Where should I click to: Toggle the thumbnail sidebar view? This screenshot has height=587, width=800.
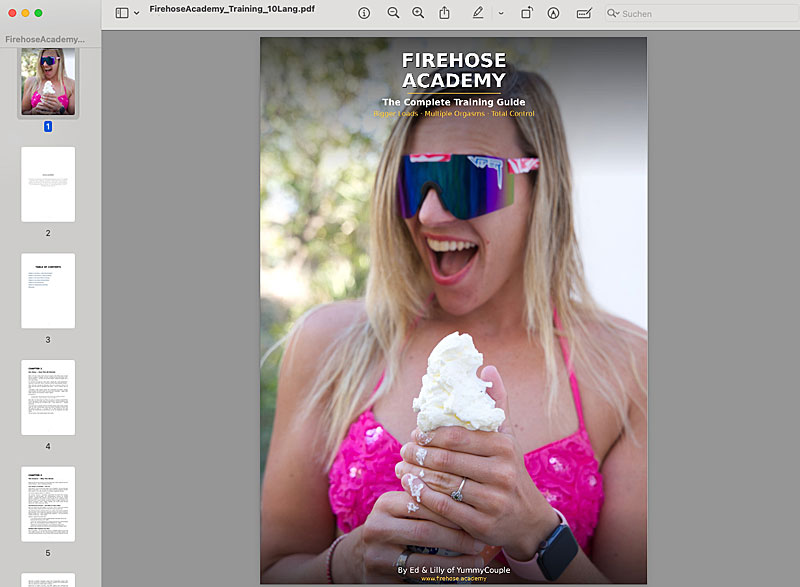[x=120, y=12]
